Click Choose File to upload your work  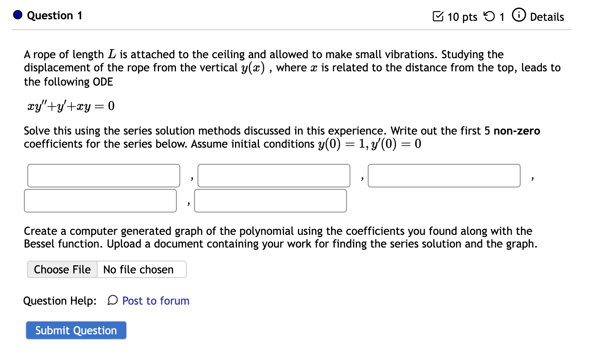coord(62,269)
